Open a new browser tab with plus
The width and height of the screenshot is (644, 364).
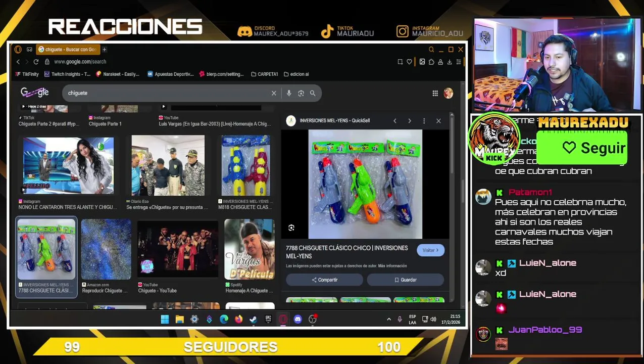pyautogui.click(x=104, y=50)
